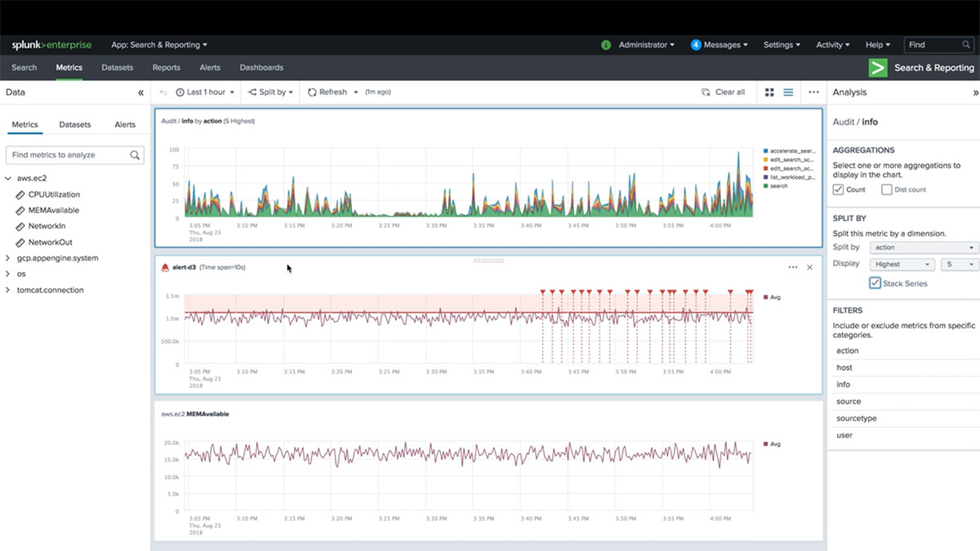Toggle the Stack Series checkbox

pyautogui.click(x=875, y=283)
